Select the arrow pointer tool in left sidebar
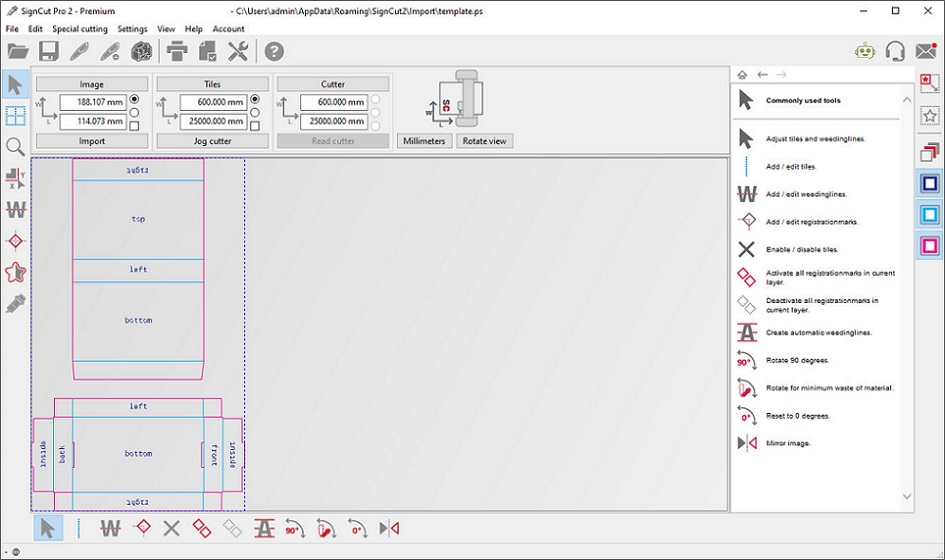The image size is (945, 560). pos(15,84)
